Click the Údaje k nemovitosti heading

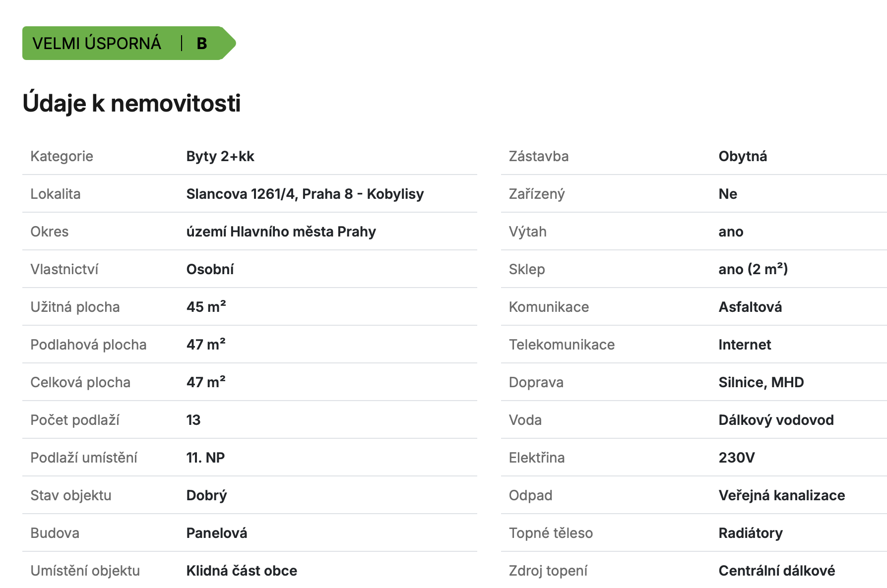[x=131, y=103]
